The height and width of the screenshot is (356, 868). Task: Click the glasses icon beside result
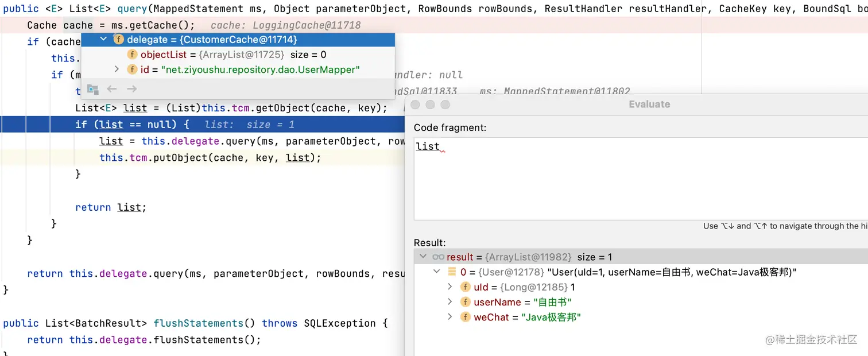[x=439, y=257]
